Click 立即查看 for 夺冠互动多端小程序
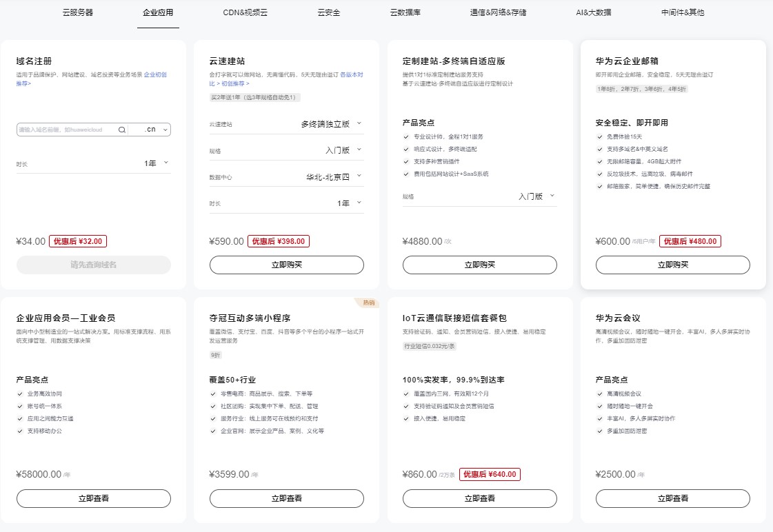Viewport: 773px width, 532px height. [x=286, y=498]
